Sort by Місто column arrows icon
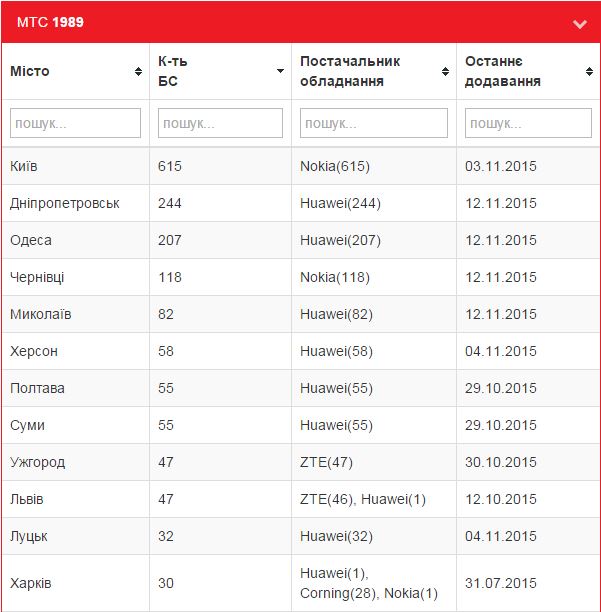This screenshot has width=601, height=612. (x=138, y=71)
